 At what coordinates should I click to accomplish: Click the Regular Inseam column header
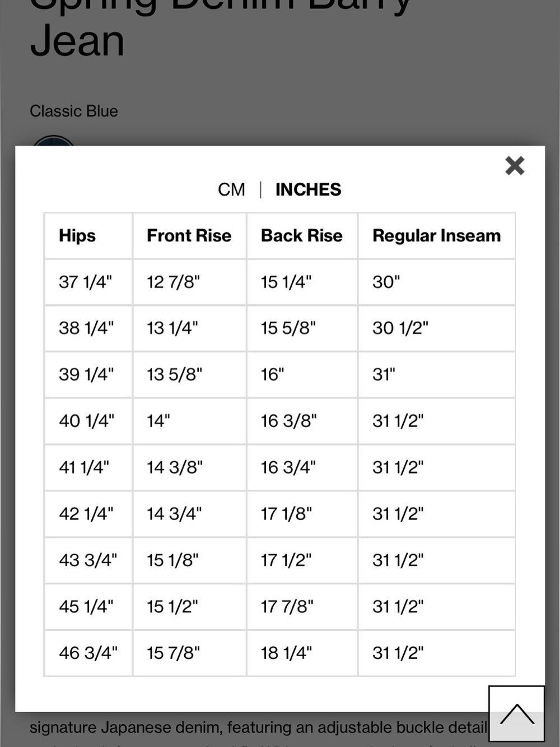[x=437, y=236]
